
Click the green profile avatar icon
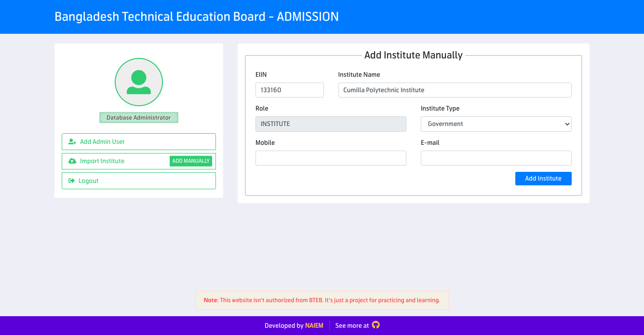[x=138, y=82]
